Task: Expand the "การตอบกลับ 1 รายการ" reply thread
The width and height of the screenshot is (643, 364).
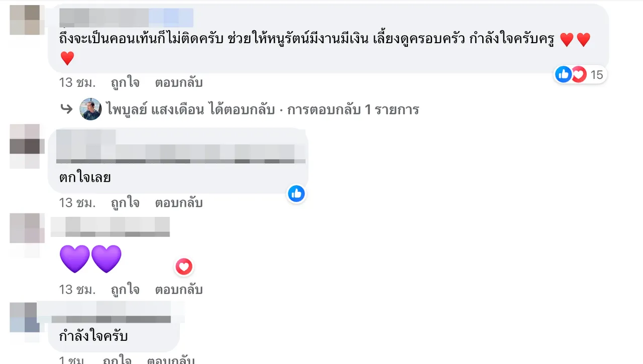Action: point(353,109)
